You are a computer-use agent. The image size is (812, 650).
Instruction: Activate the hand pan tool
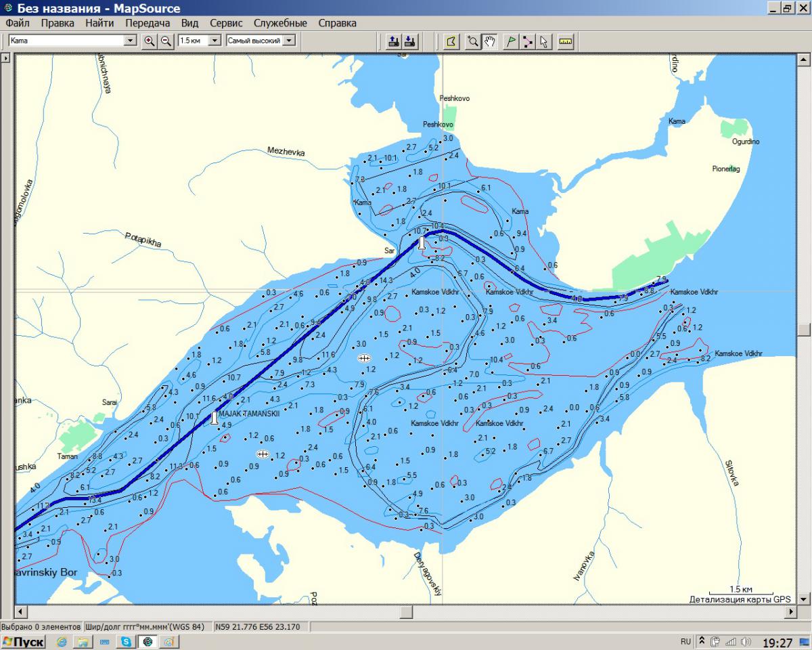click(489, 41)
